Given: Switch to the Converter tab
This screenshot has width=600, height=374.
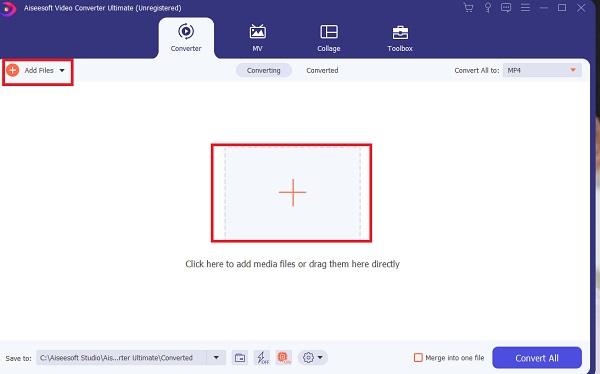Looking at the screenshot, I should [x=186, y=38].
